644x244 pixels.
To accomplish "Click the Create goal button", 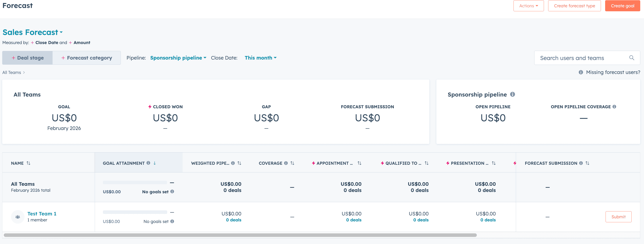I will [622, 6].
